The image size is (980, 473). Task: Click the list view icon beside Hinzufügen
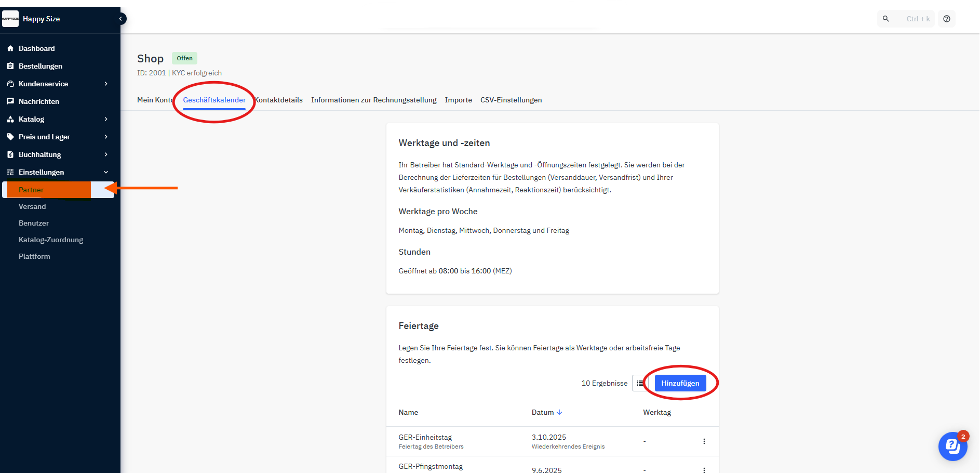(640, 383)
